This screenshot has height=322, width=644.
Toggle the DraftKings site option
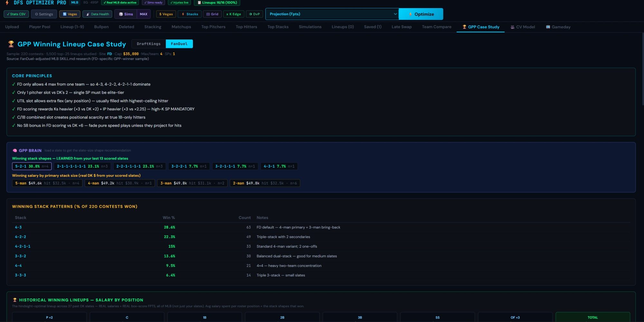tap(148, 44)
